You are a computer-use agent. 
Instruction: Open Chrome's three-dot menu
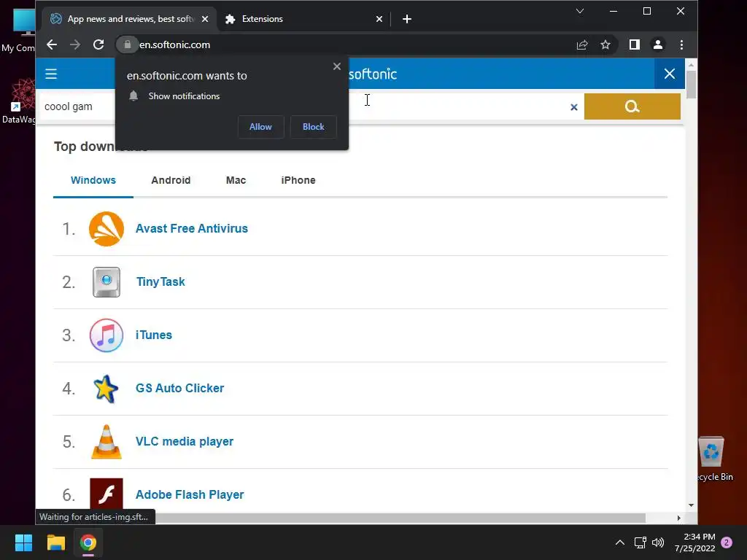[682, 44]
